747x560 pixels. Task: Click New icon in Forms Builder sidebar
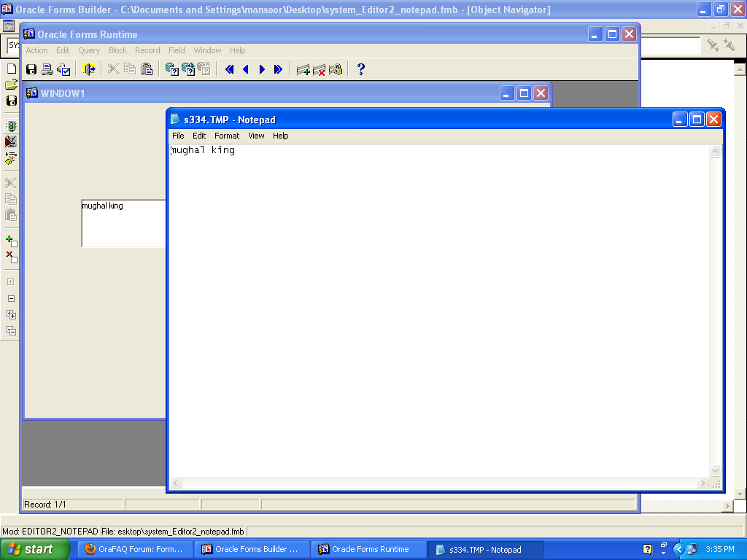click(x=11, y=69)
